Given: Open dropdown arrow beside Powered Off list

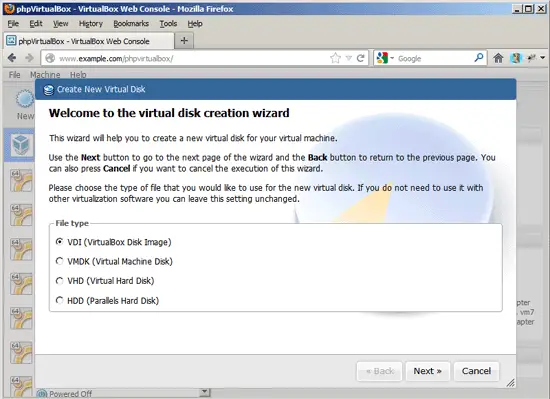Looking at the screenshot, I should [x=204, y=392].
